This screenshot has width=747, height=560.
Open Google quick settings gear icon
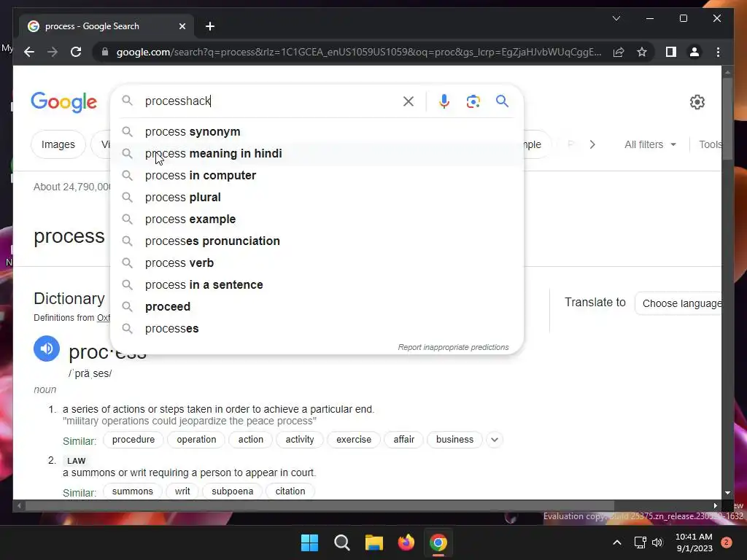(697, 102)
